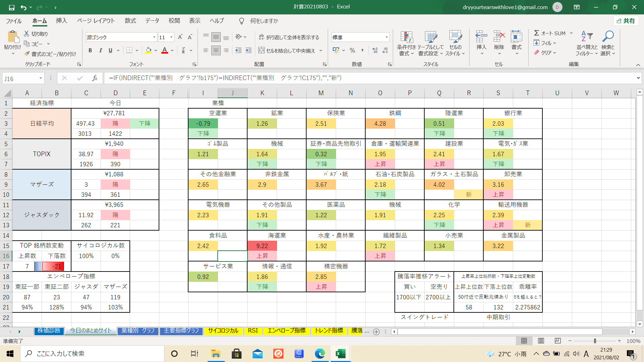Click the 共有 share button
The image size is (644, 362).
[x=626, y=21]
